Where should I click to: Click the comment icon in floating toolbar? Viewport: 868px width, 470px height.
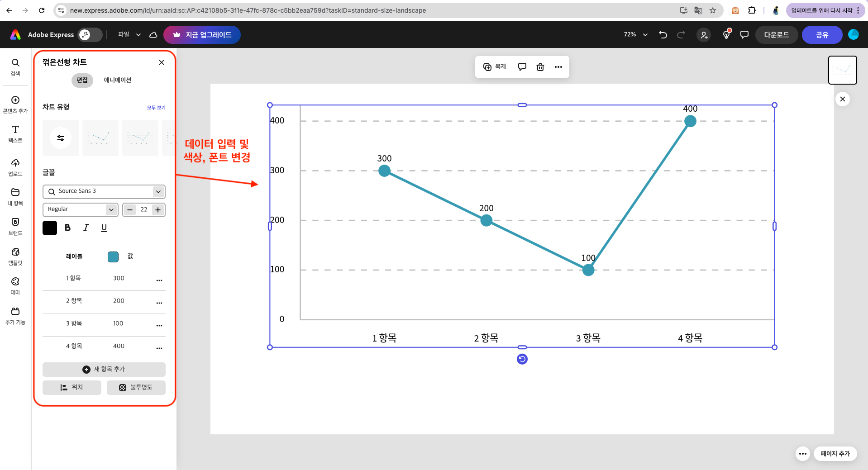coord(522,67)
